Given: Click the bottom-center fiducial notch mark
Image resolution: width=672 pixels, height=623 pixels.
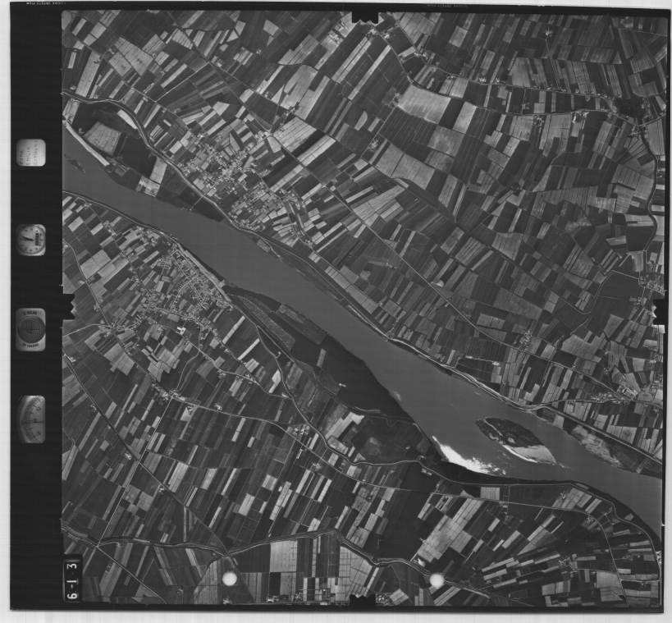Looking at the screenshot, I should click(x=362, y=600).
